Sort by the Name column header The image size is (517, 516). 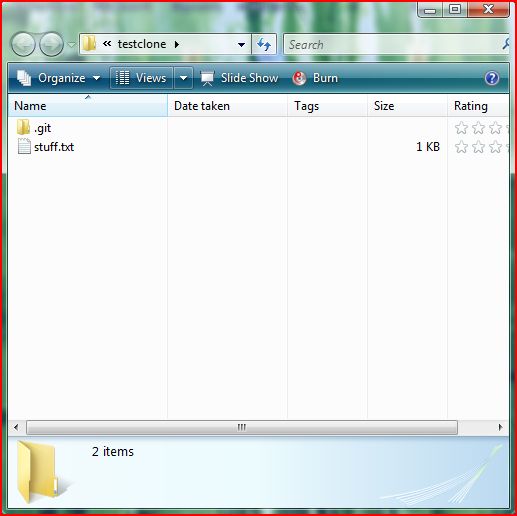[88, 106]
